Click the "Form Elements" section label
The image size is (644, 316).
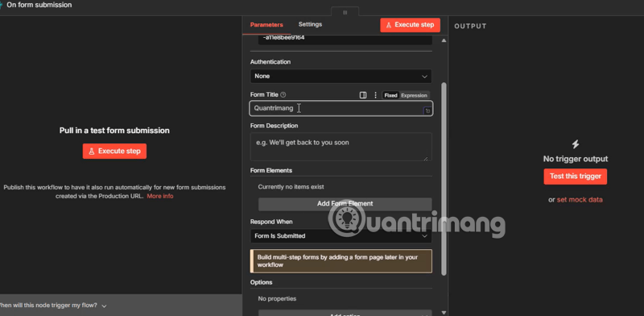point(271,170)
